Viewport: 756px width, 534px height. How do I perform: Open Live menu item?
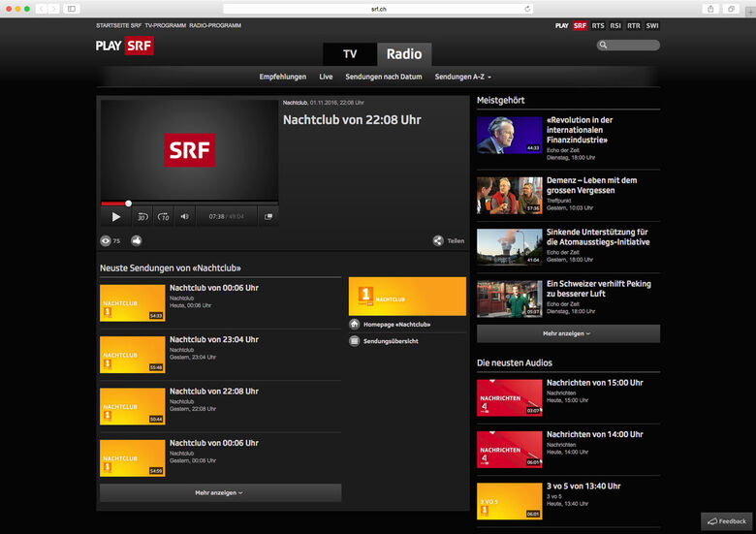point(326,77)
